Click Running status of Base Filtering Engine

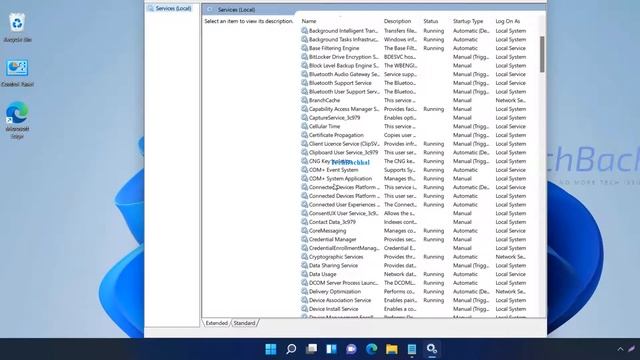[433, 48]
